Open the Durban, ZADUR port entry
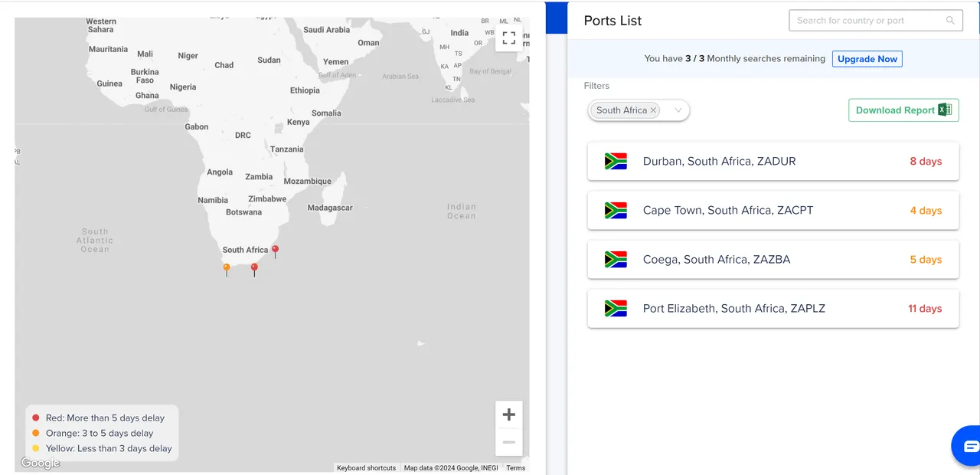The image size is (980, 475). click(x=773, y=162)
